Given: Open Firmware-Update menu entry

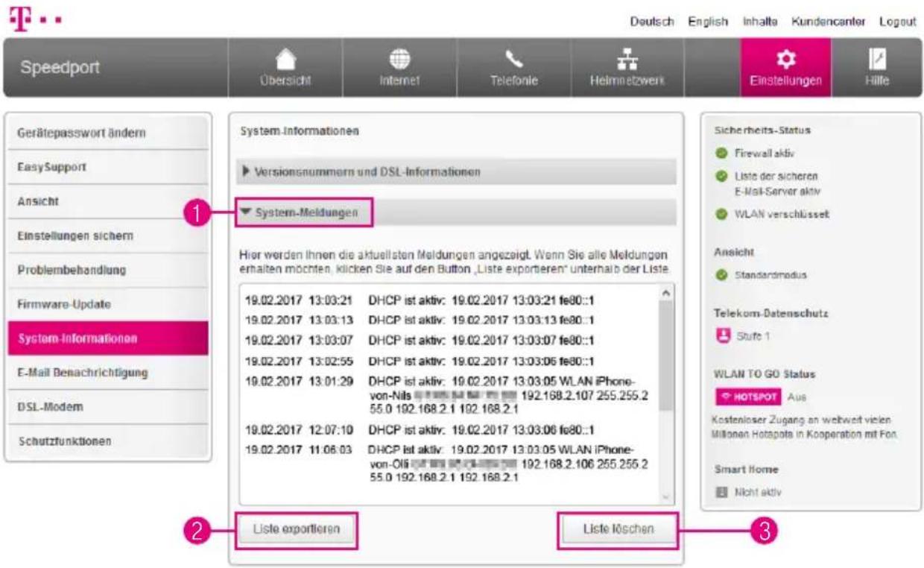Looking at the screenshot, I should (109, 304).
